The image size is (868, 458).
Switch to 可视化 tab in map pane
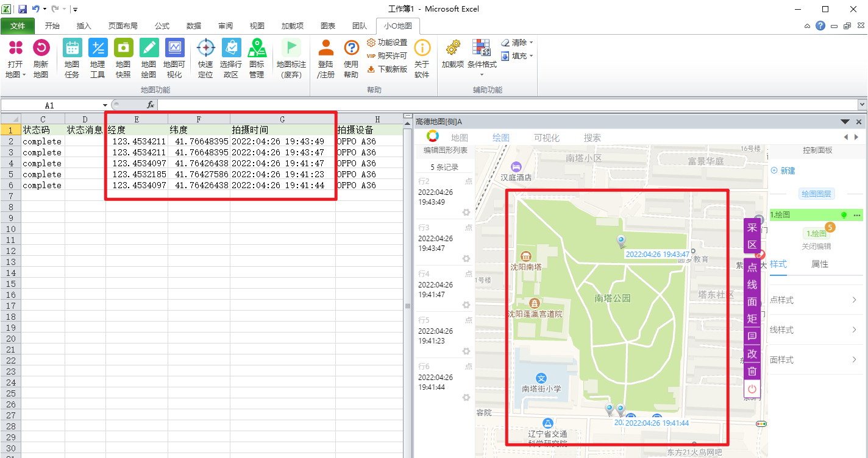[x=547, y=138]
